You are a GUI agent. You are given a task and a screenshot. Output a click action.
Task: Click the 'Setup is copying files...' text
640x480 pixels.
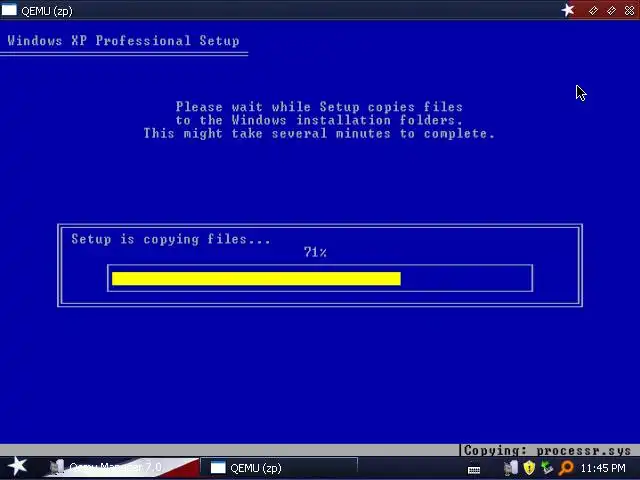tap(171, 239)
